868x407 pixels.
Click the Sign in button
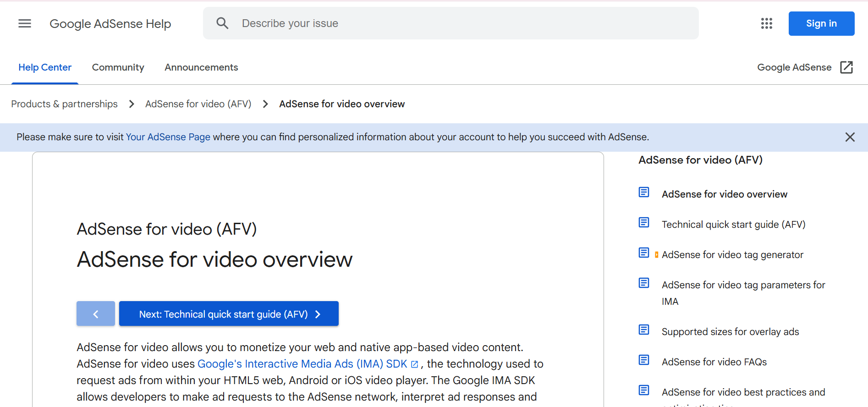tap(821, 23)
